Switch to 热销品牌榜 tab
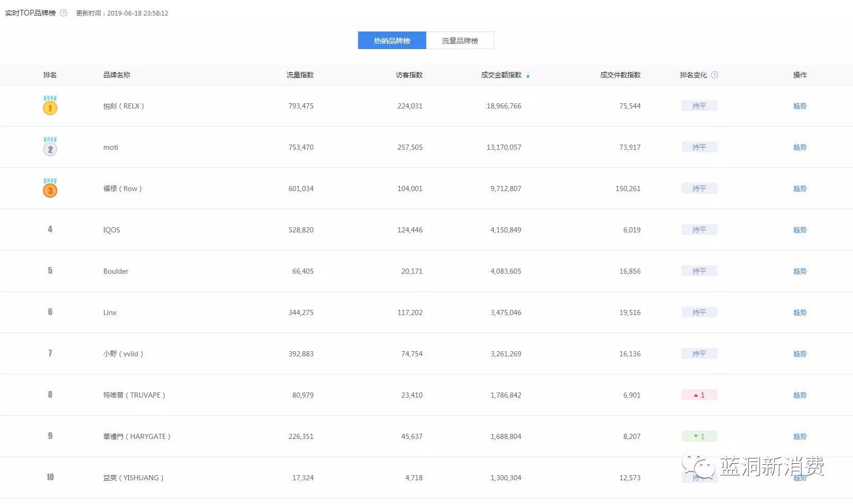853x504 pixels. click(392, 40)
